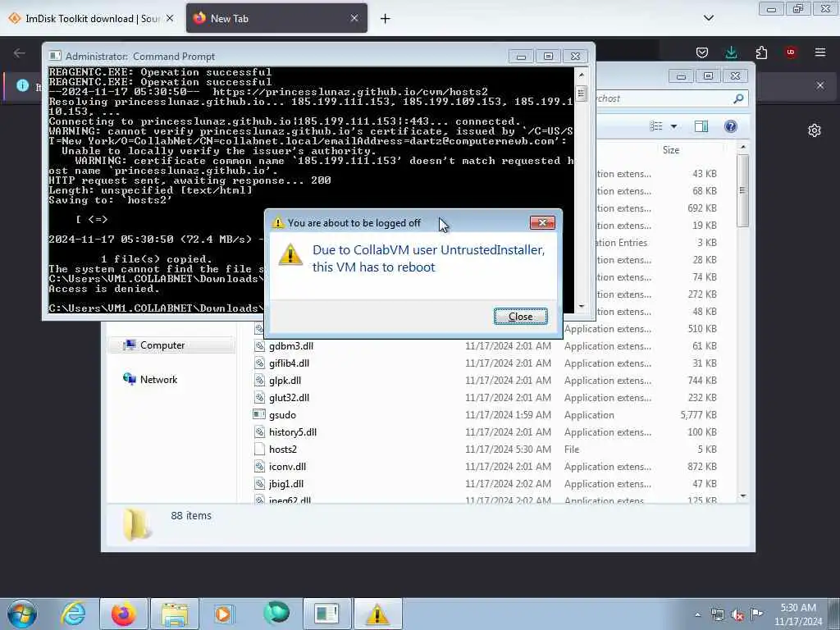Launch Internet Explorer from the taskbar

click(72, 614)
